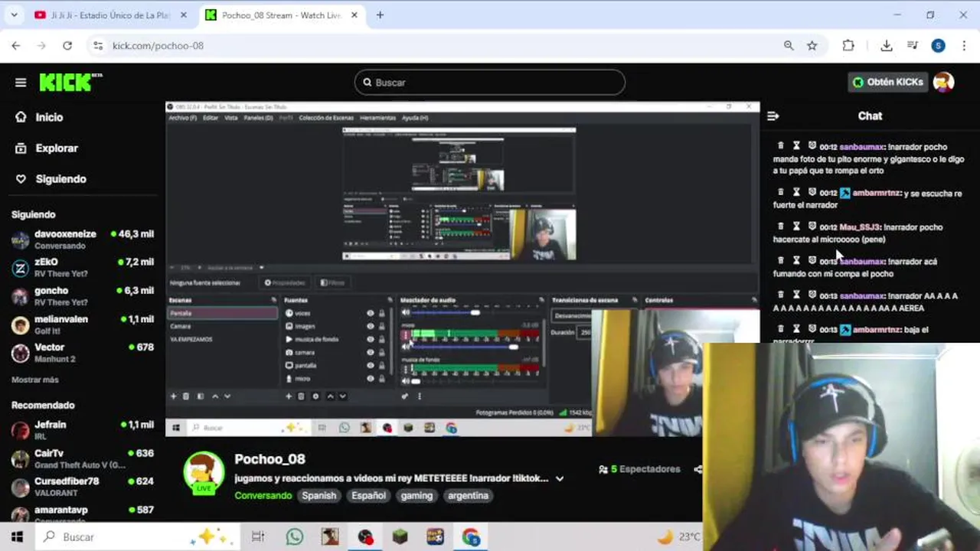Open the Chrome profile 'S' icon
This screenshot has width=980, height=551.
tap(938, 46)
